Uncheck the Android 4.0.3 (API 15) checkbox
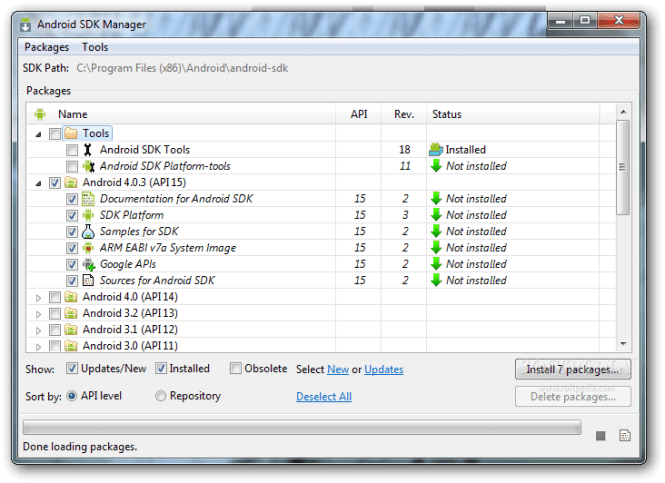The width and height of the screenshot is (665, 483). tap(55, 183)
